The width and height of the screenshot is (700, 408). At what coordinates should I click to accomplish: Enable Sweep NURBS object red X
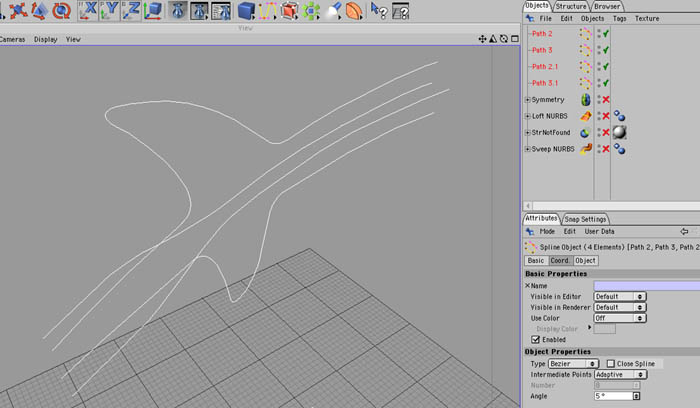[606, 149]
